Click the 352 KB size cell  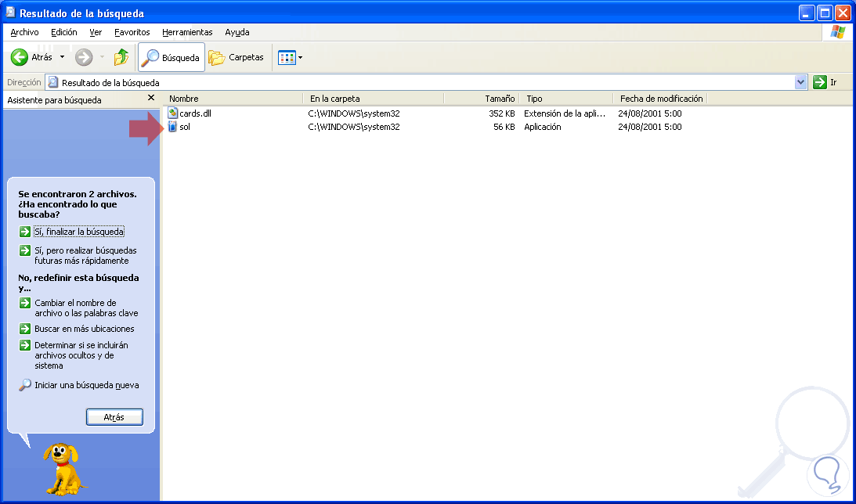tap(502, 113)
